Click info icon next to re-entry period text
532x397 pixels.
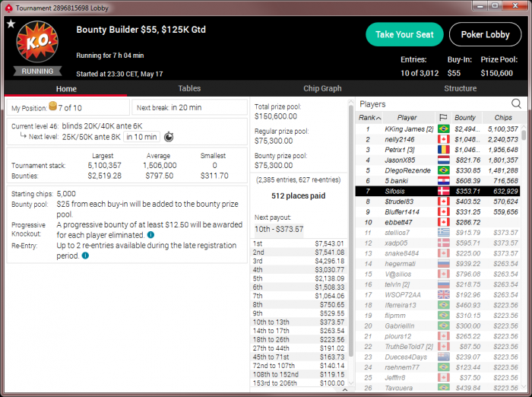pos(85,256)
